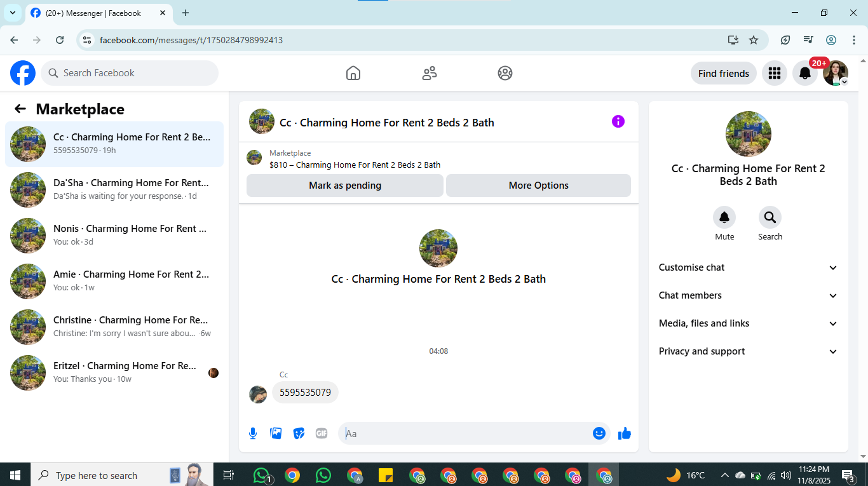This screenshot has width=868, height=486.
Task: Show hidden system tray icons
Action: (724, 475)
